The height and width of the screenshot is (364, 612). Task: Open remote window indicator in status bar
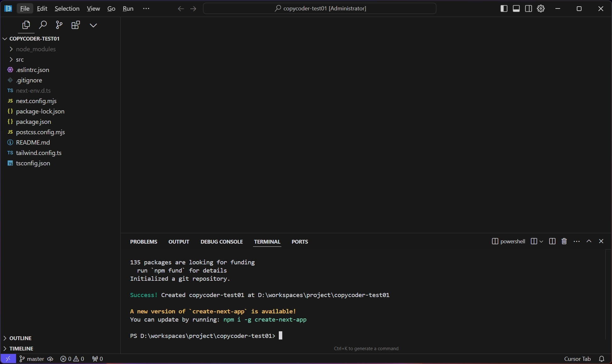tap(8, 359)
